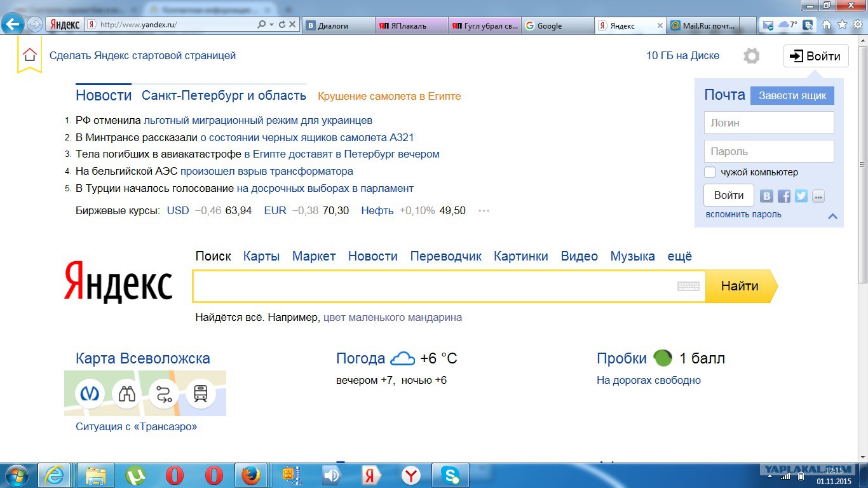Click the green traffic indicator next to Пробки
This screenshot has height=488, width=868.
click(x=663, y=358)
